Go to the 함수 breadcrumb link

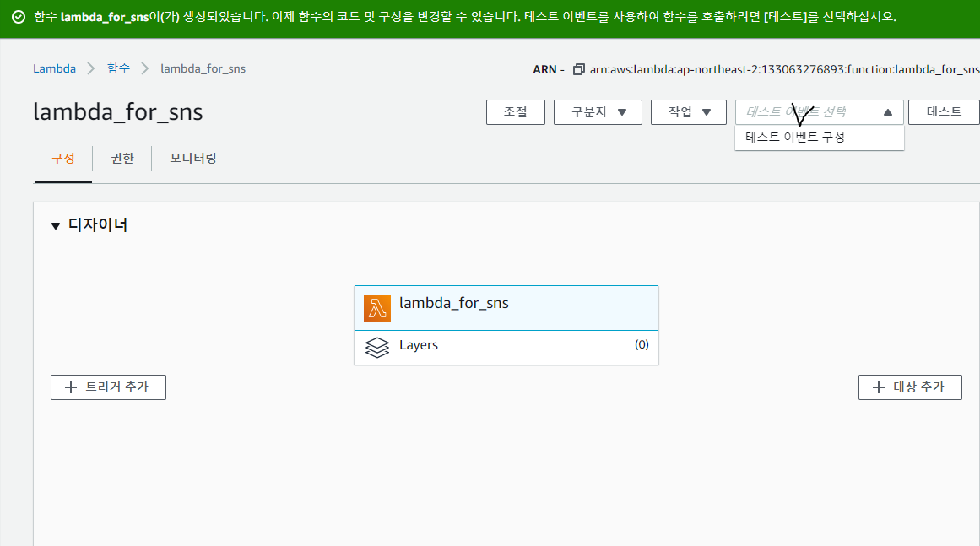(x=118, y=68)
